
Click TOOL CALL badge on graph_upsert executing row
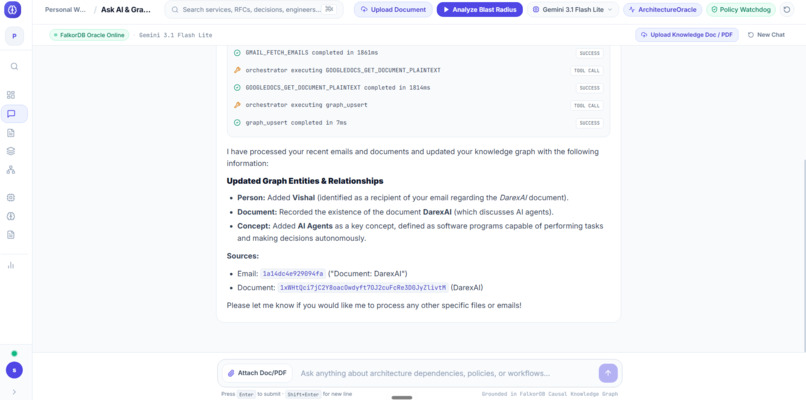(x=587, y=105)
